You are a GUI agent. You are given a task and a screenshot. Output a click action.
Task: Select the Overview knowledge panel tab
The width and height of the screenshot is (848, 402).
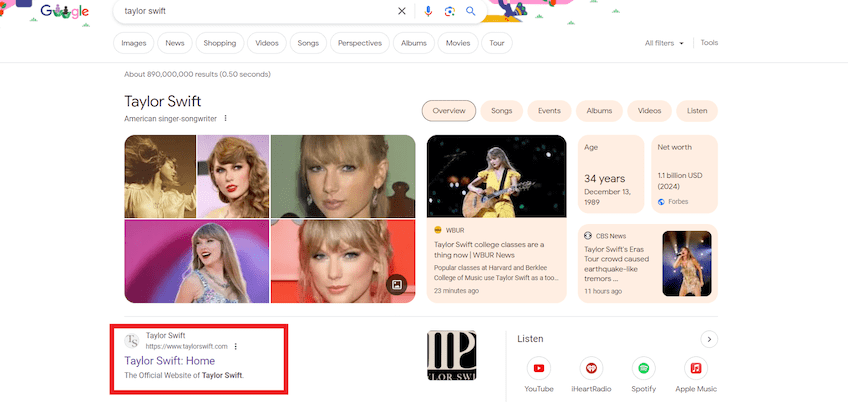coord(449,111)
